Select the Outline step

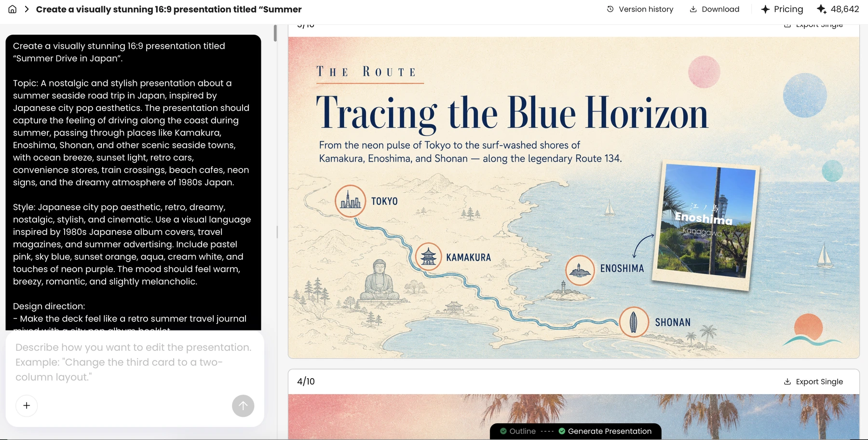518,431
